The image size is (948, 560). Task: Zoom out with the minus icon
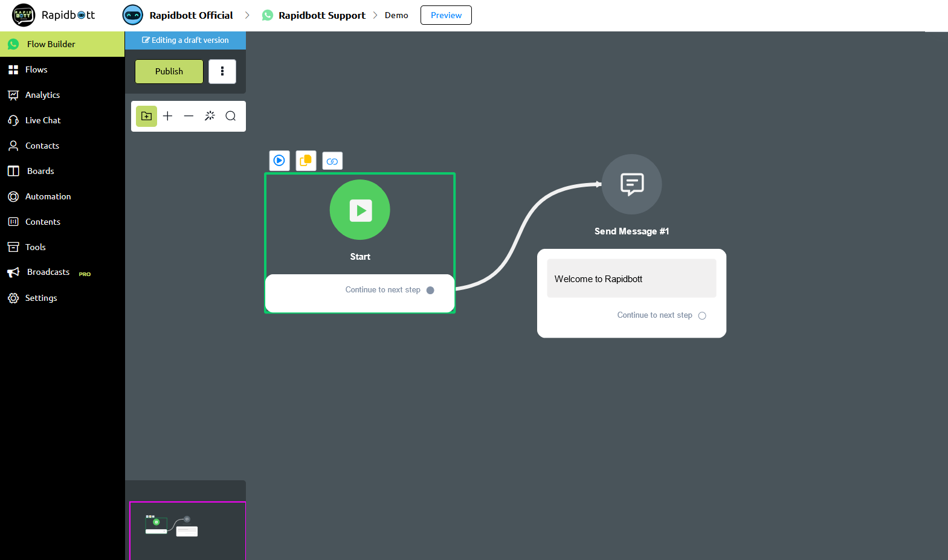[x=189, y=116]
